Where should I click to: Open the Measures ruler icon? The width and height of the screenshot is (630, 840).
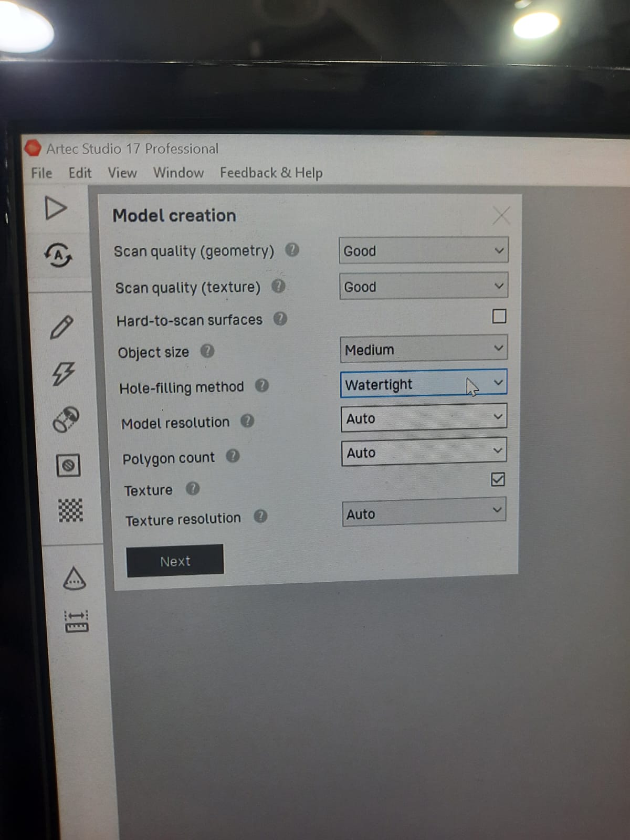coord(76,621)
